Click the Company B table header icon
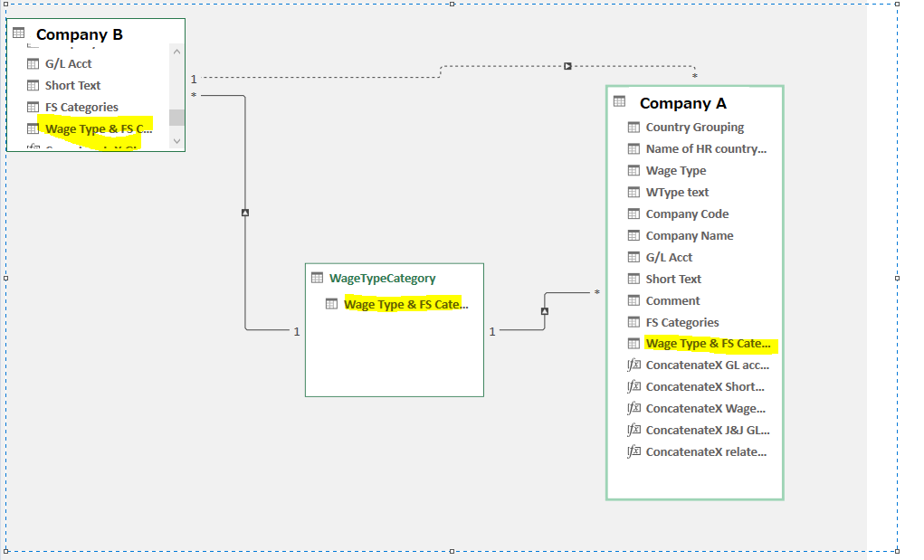This screenshot has height=560, width=924. click(x=19, y=33)
